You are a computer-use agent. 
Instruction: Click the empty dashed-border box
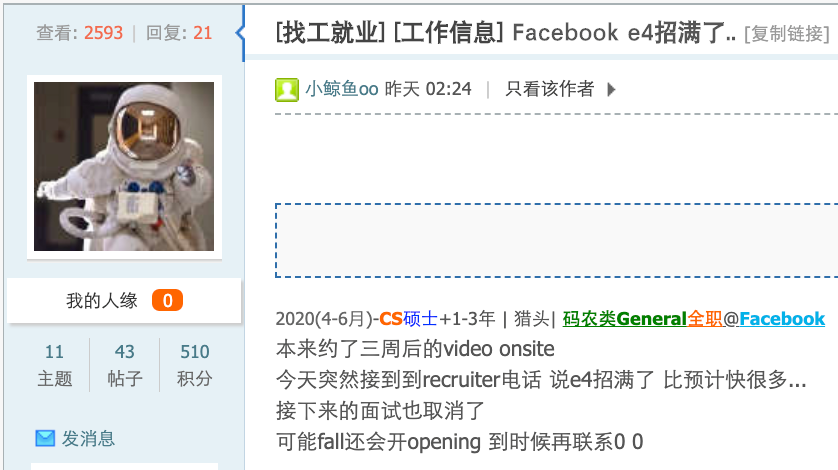pyautogui.click(x=556, y=241)
